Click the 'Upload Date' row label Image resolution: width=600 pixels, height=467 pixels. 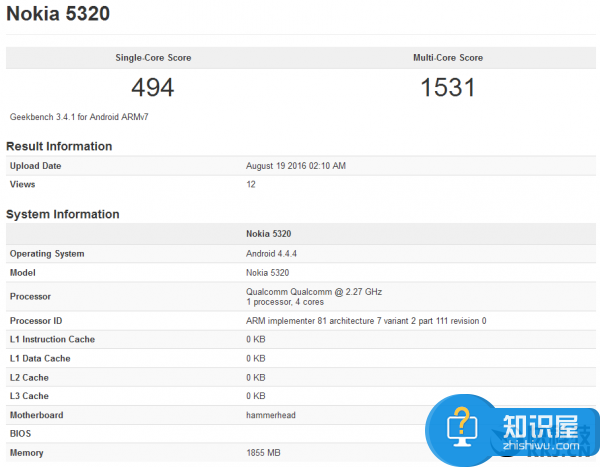tap(36, 166)
